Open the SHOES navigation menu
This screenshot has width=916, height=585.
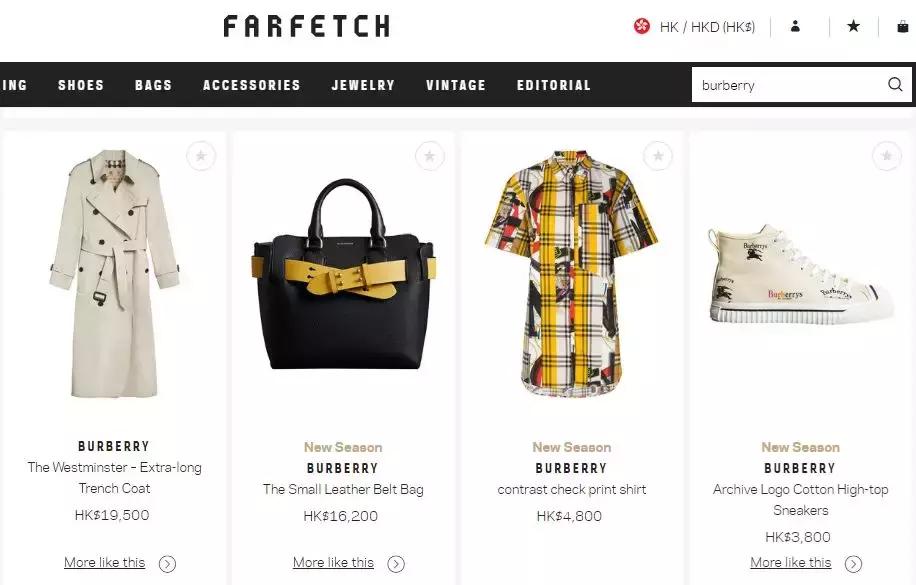pos(81,85)
